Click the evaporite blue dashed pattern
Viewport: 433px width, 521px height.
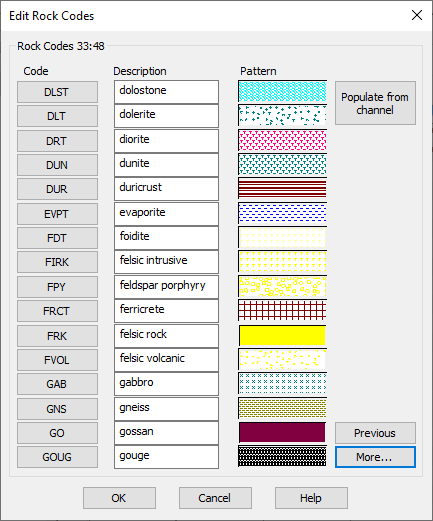[x=282, y=213]
